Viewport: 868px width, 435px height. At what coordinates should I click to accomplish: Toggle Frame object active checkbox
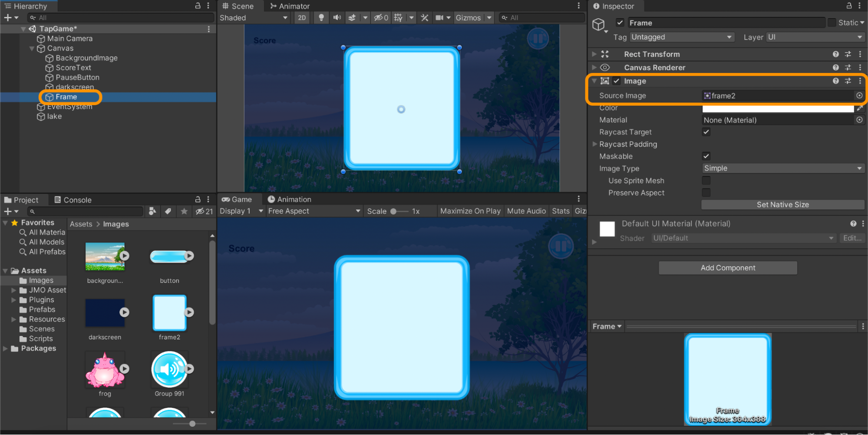click(620, 23)
